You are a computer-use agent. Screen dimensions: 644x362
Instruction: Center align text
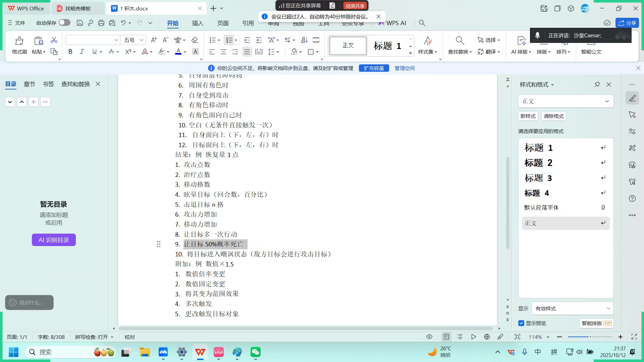pos(223,52)
